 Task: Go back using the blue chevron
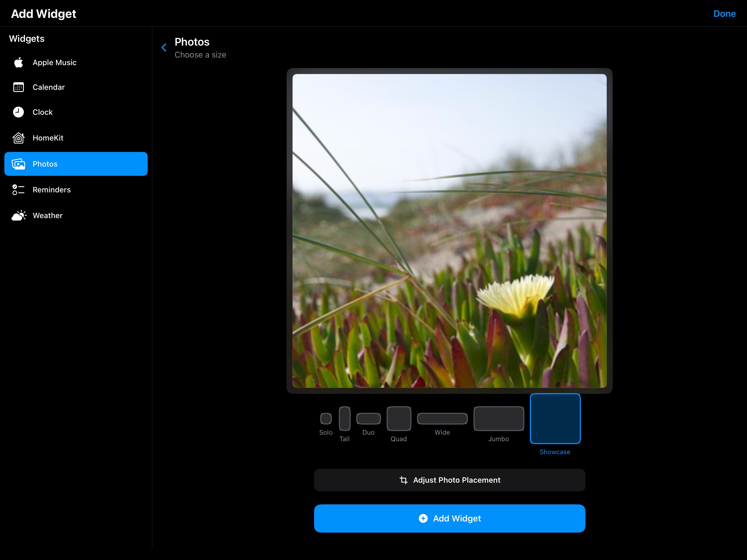tap(164, 47)
